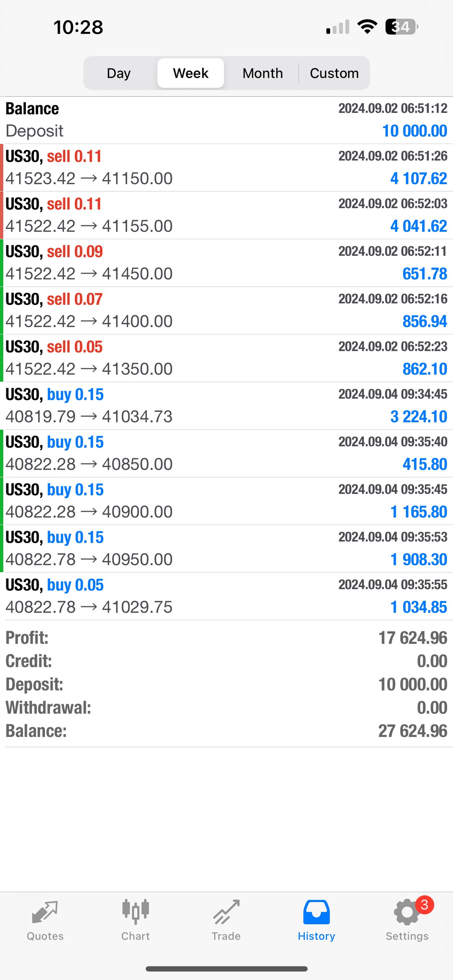Open the Trade tab icon
Viewport: 453px width, 980px height.
click(x=226, y=912)
